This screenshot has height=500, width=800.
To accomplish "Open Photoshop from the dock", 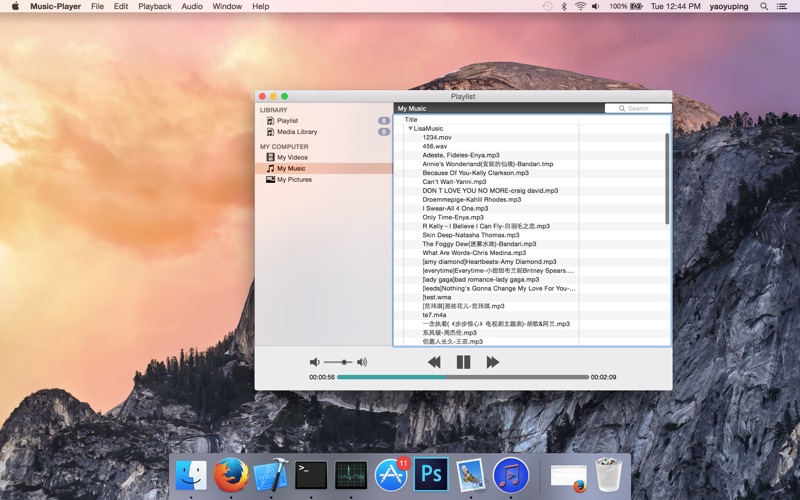I will [x=431, y=474].
